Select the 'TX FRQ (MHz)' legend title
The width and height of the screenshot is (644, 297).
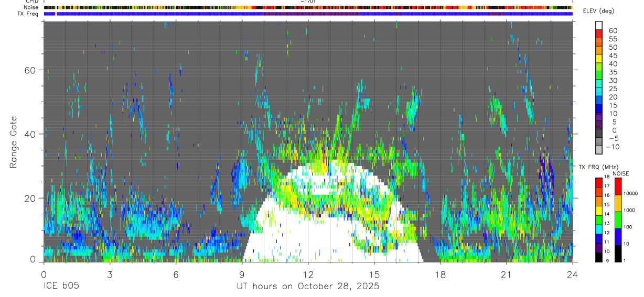point(598,167)
